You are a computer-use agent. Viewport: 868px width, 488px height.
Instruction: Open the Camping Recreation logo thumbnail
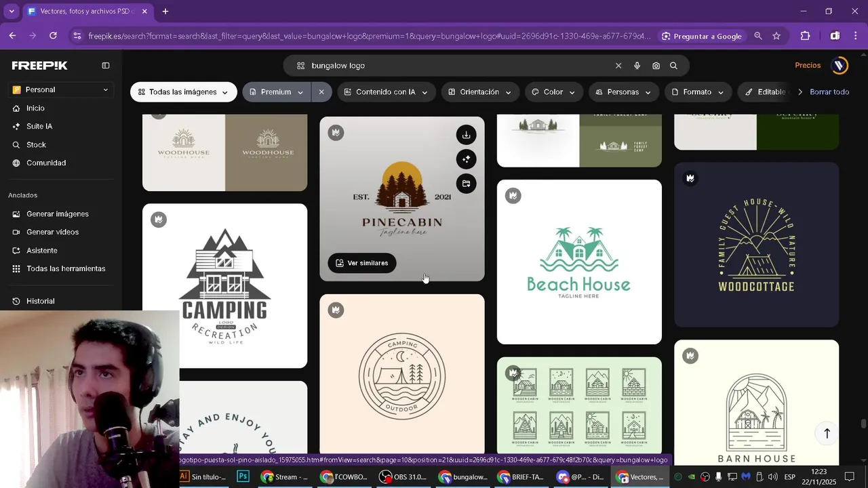(x=224, y=286)
